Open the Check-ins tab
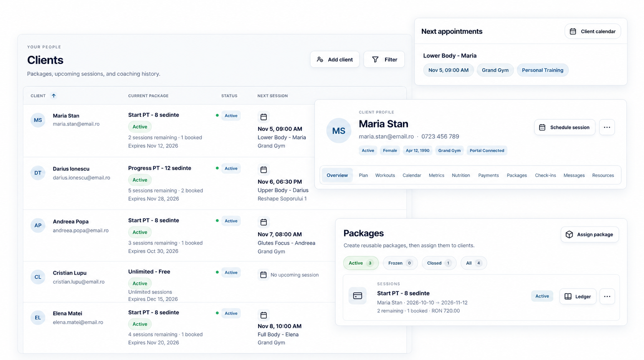Image resolution: width=644 pixels, height=360 pixels. click(545, 175)
